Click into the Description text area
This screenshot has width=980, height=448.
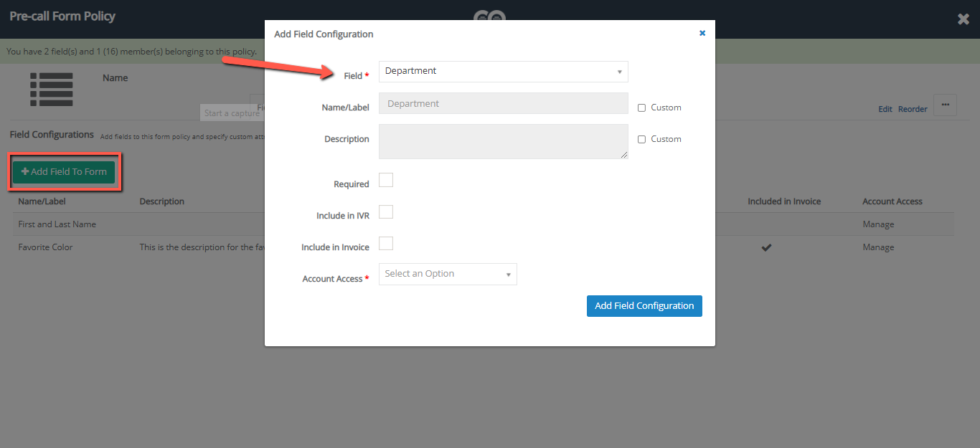pos(503,141)
